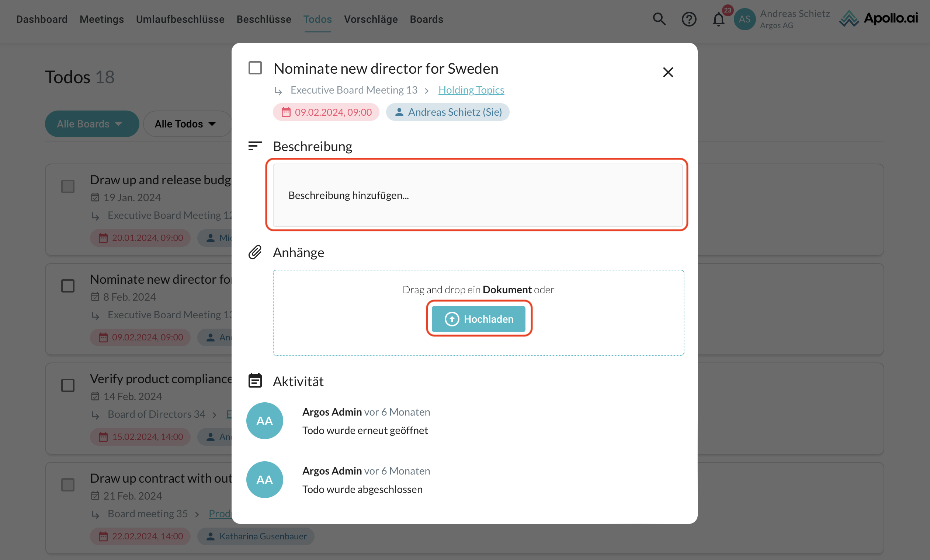The height and width of the screenshot is (560, 930).
Task: Open the Andreas Schietz assignee chip
Action: point(447,112)
